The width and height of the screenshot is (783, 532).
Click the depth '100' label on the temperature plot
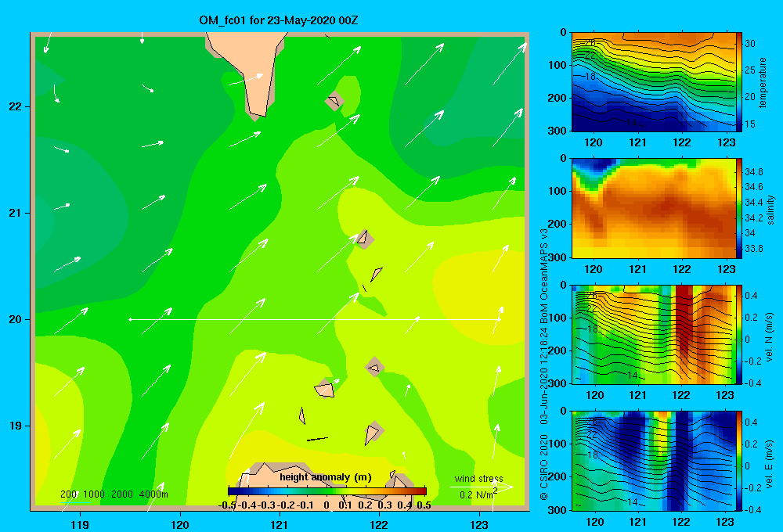tap(559, 65)
